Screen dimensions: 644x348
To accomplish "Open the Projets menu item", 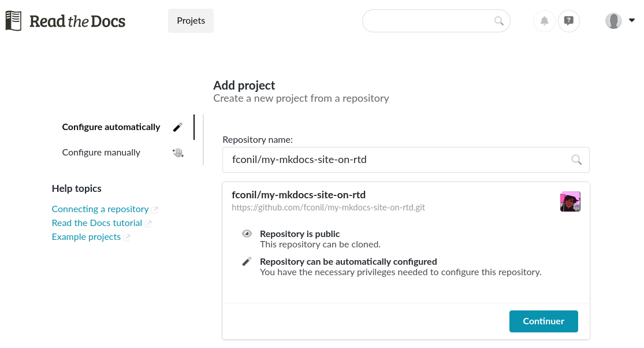I will point(191,21).
